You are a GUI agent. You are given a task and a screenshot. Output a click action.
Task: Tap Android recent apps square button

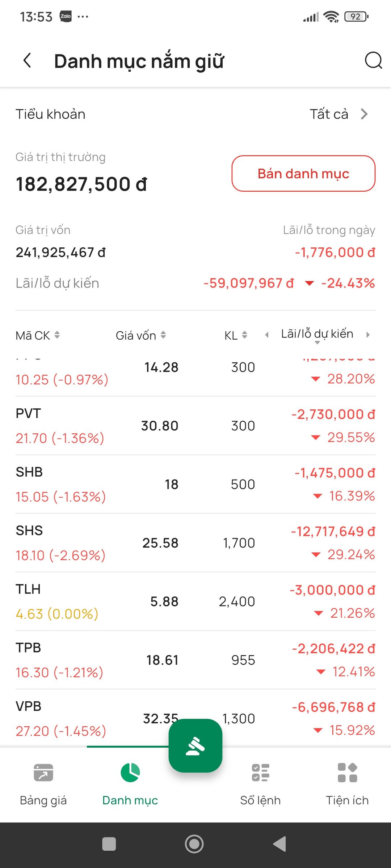tap(109, 844)
